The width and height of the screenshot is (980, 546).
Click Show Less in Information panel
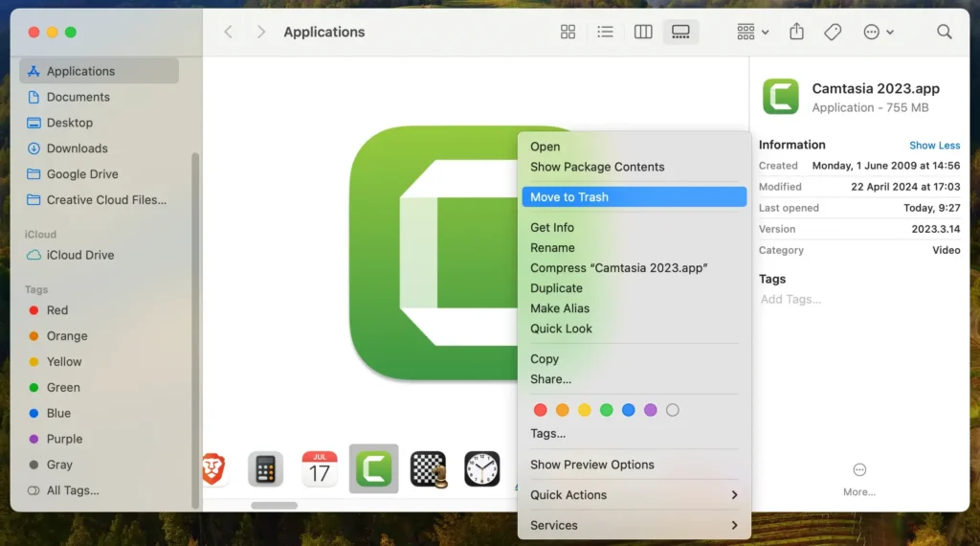(x=934, y=145)
